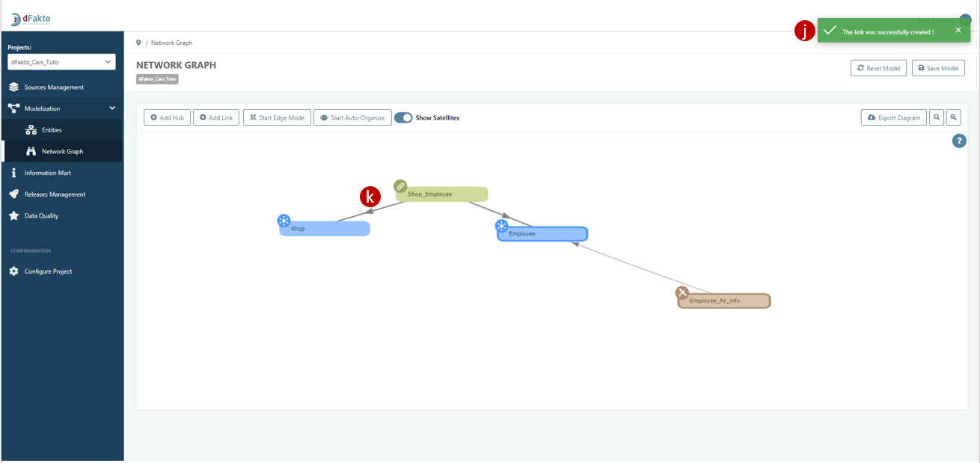Click the Sources Management stack icon
The height and width of the screenshot is (463, 980).
coord(13,88)
